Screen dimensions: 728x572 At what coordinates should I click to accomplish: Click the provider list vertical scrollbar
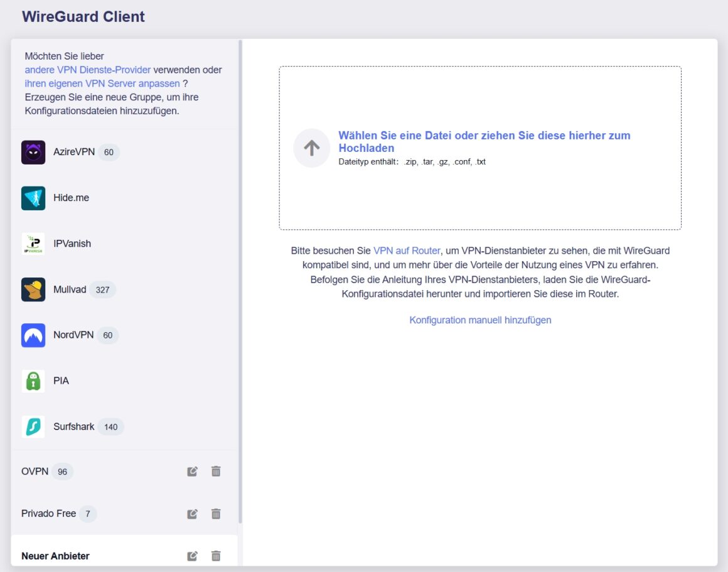tap(240, 281)
